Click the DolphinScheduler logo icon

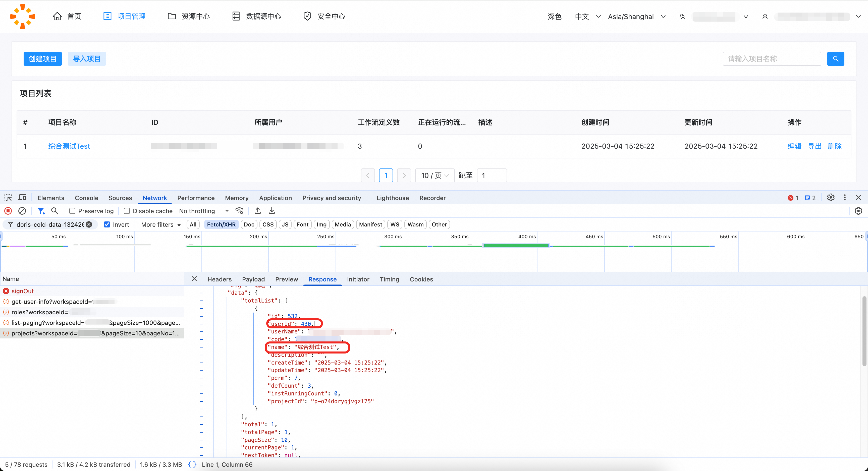[23, 16]
